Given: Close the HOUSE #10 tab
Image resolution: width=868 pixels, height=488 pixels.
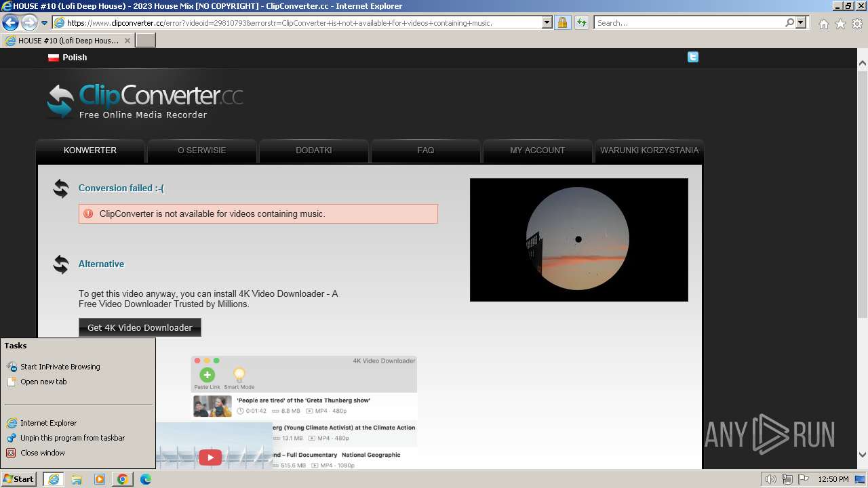Looking at the screenshot, I should point(127,41).
